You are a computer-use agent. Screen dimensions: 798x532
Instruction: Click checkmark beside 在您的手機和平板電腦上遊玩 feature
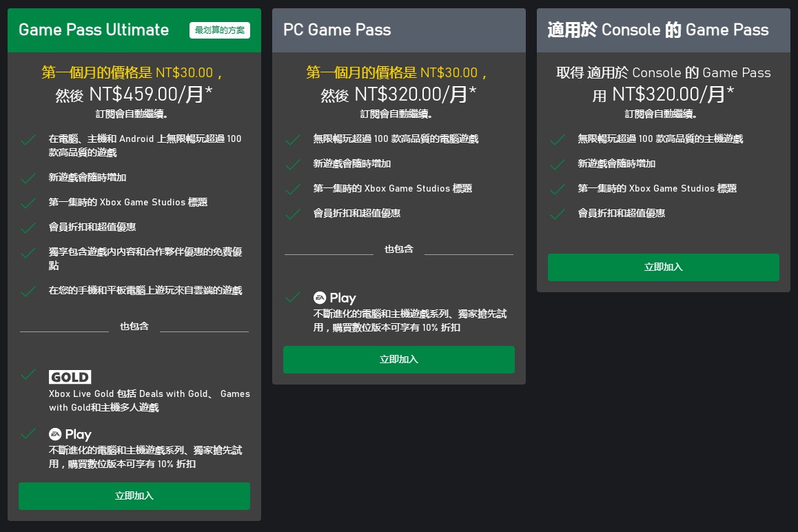28,291
